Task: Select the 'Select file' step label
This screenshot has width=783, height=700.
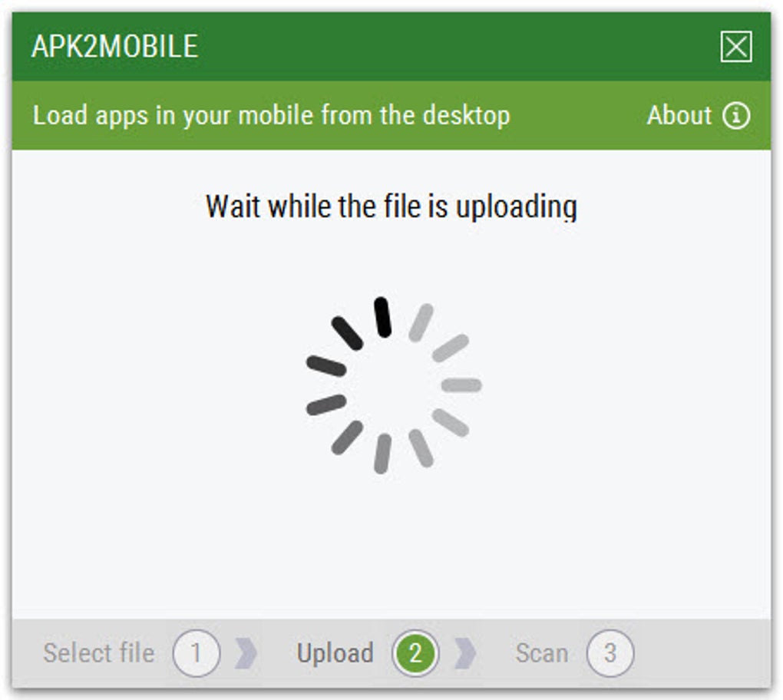Action: pos(99,653)
